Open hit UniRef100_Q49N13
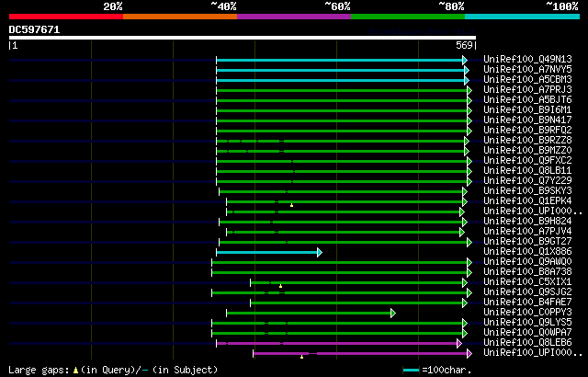The height and width of the screenshot is (377, 588). click(527, 59)
